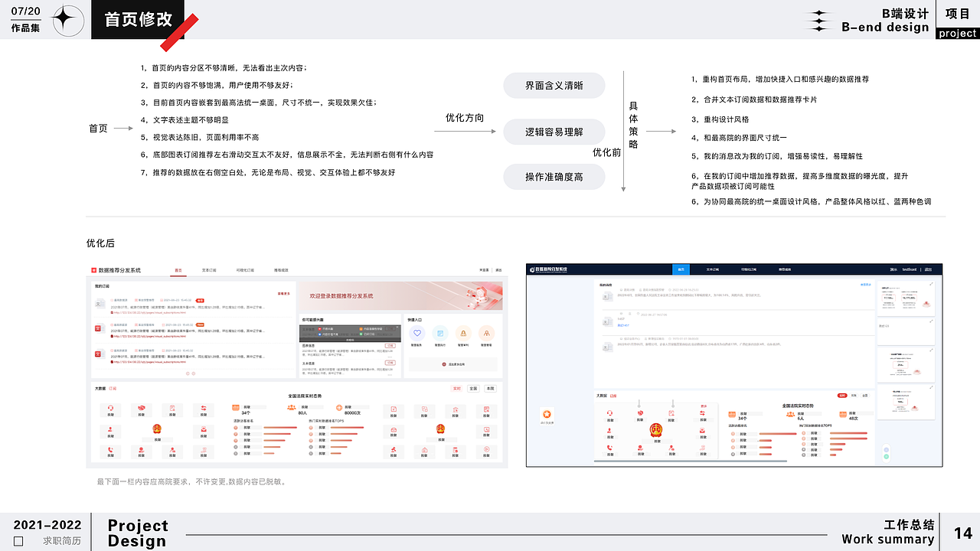
Task: Close the feedback popup in left mockup
Action: point(397,327)
